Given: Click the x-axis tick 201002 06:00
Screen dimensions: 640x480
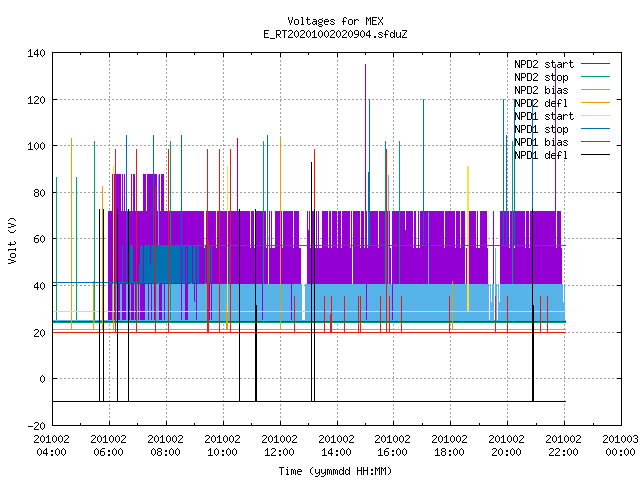Looking at the screenshot, I should point(109,446).
